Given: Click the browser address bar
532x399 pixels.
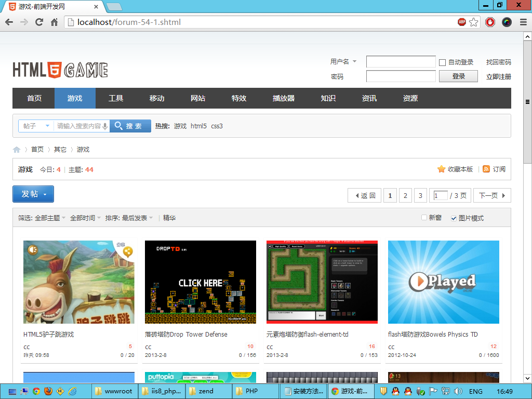Looking at the screenshot, I should point(261,22).
